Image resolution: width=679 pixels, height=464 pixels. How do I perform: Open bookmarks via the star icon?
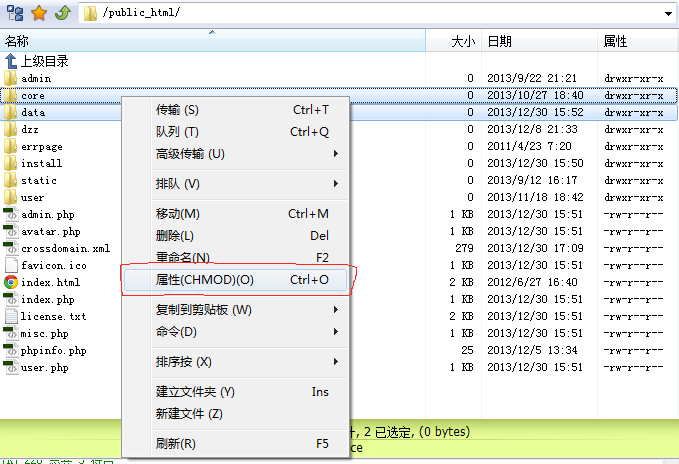(39, 13)
